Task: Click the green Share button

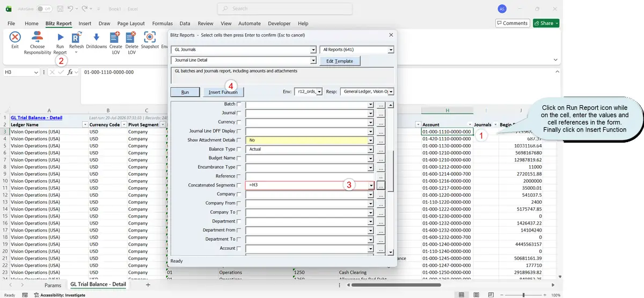Action: (546, 23)
